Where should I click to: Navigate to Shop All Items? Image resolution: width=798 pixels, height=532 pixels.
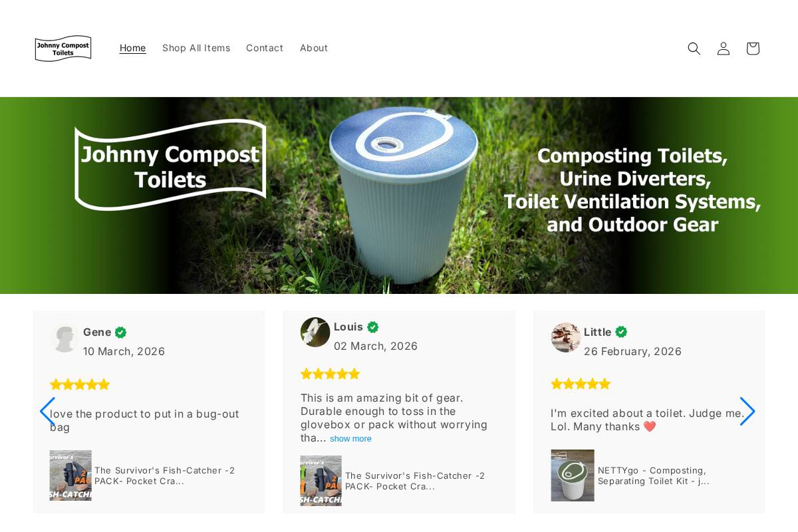(196, 47)
